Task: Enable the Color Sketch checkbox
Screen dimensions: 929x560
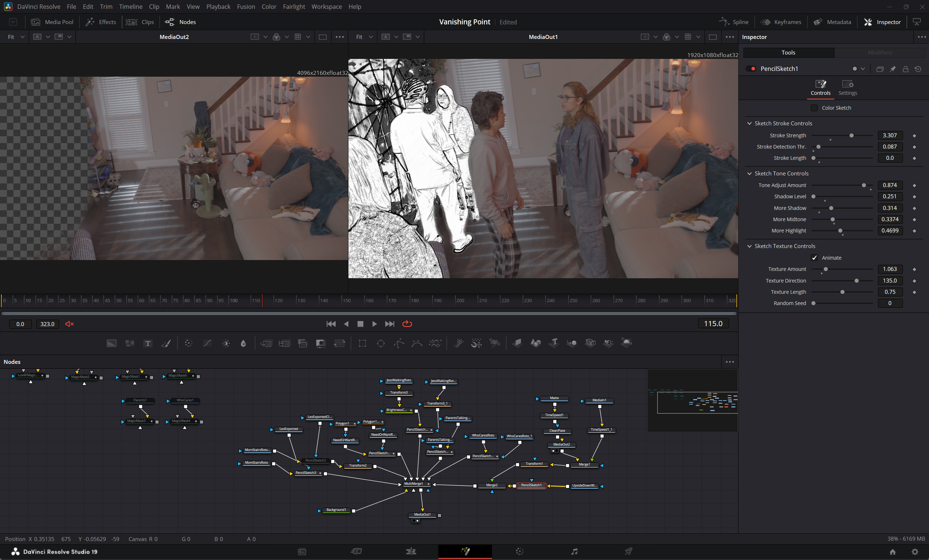Action: (815, 108)
